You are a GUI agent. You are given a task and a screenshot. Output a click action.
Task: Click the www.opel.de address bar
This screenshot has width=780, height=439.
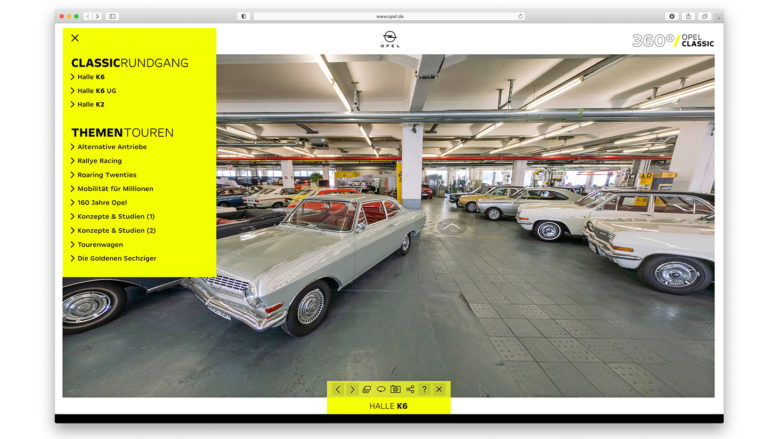pos(390,16)
